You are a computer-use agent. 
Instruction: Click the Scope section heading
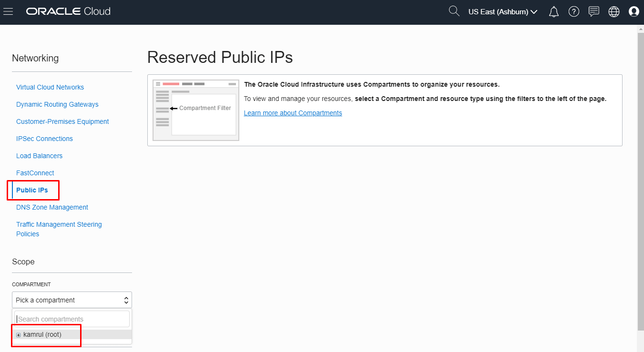click(23, 261)
